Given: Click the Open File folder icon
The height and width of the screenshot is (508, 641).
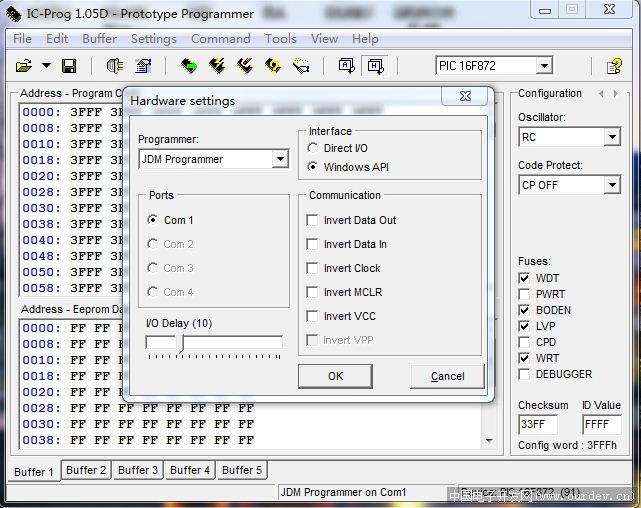Looking at the screenshot, I should 24,66.
